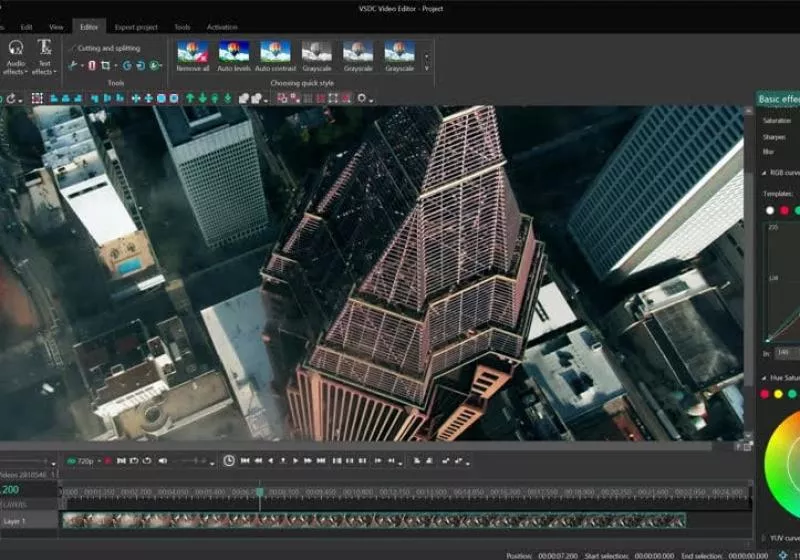The height and width of the screenshot is (560, 800).
Task: Open the Activation tab
Action: [x=222, y=27]
